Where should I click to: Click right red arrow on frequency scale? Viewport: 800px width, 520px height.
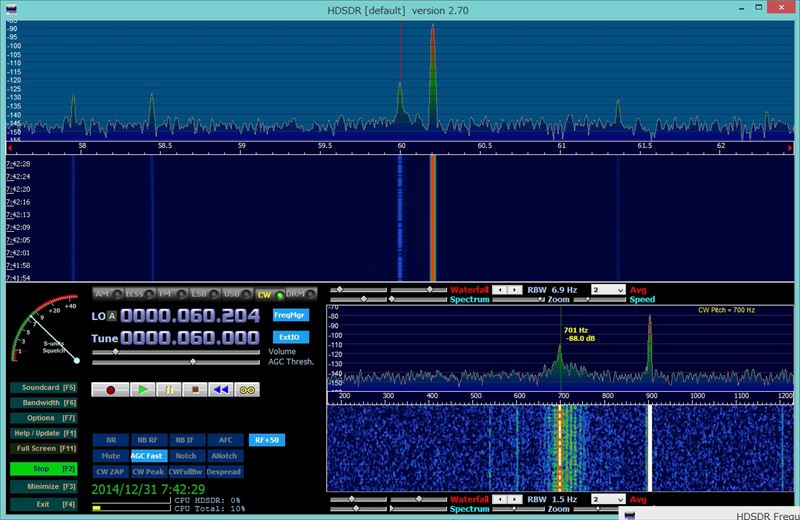click(790, 148)
